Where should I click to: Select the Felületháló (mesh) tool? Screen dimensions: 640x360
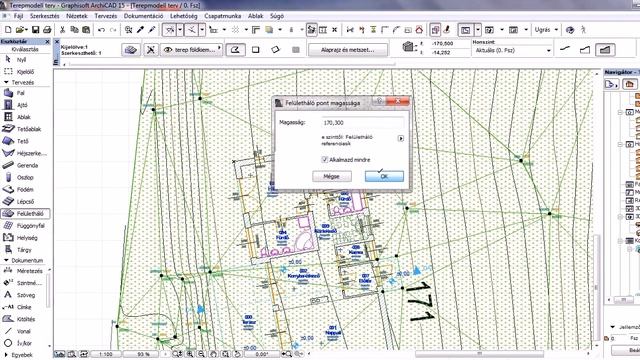click(x=25, y=213)
